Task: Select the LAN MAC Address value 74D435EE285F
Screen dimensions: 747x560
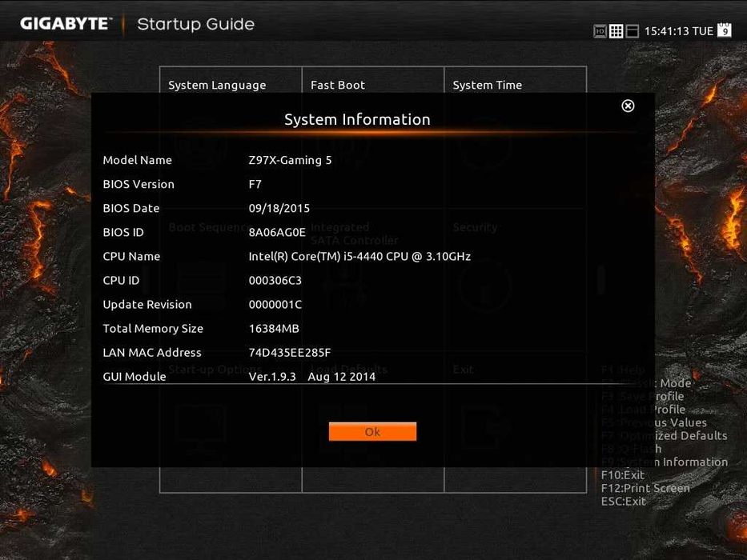Action: [290, 353]
